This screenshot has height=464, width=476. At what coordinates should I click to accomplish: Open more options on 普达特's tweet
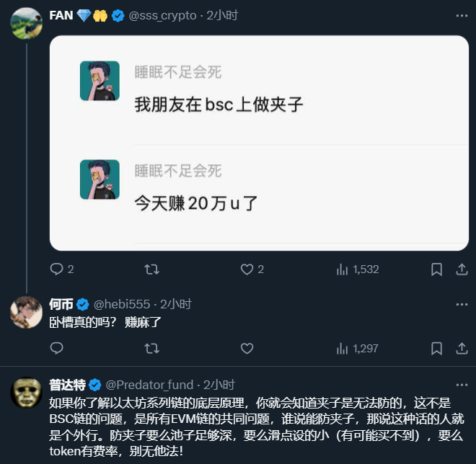pos(462,385)
